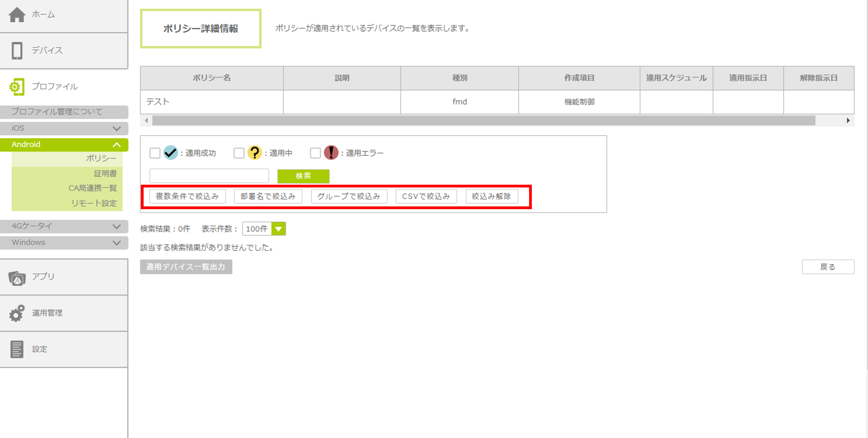Check the 適用成功 checkbox
The width and height of the screenshot is (868, 438).
[155, 153]
